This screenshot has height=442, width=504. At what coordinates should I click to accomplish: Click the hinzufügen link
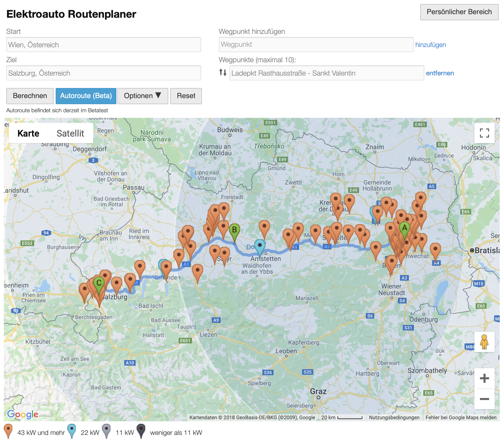tap(431, 45)
